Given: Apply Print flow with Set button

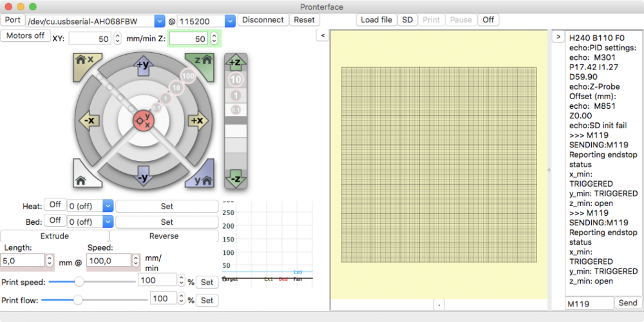Looking at the screenshot, I should pos(207,301).
